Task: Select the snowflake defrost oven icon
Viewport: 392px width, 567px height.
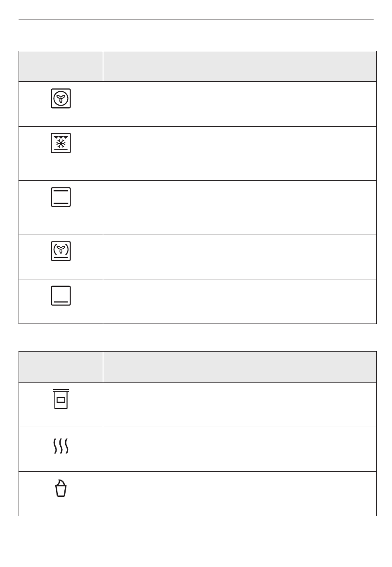Action: (x=61, y=143)
